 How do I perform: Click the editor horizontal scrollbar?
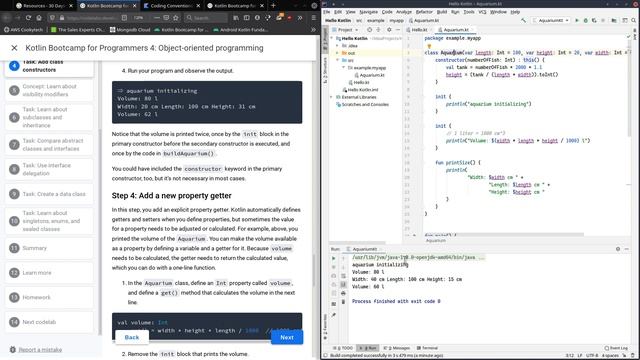point(504,235)
